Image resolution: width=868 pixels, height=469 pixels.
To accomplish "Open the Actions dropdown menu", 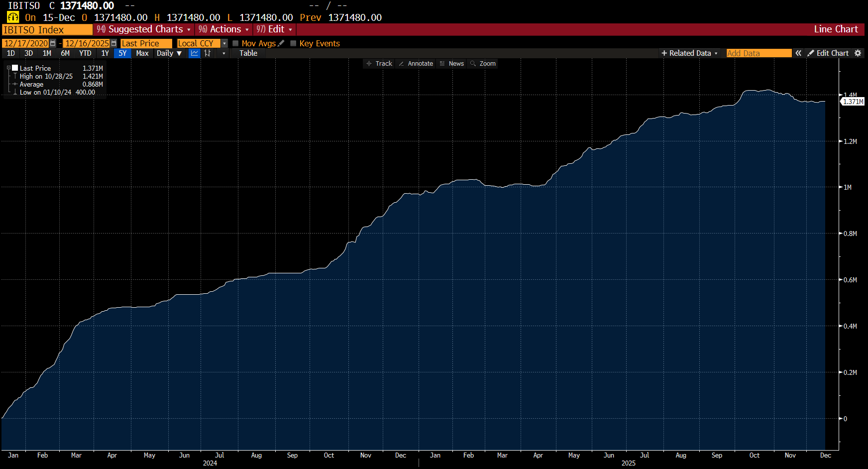I will click(x=223, y=29).
